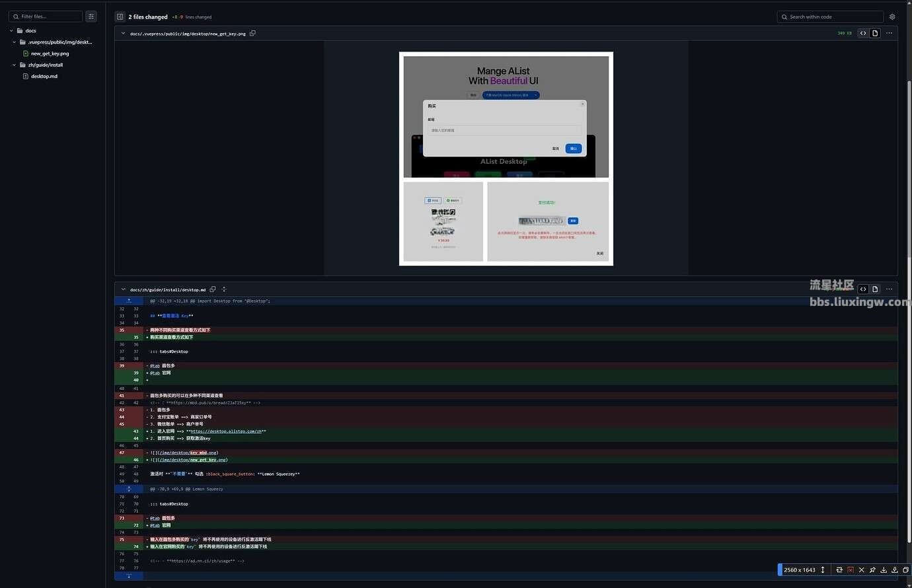
Task: Copy path of new_get_key.png file
Action: point(252,33)
